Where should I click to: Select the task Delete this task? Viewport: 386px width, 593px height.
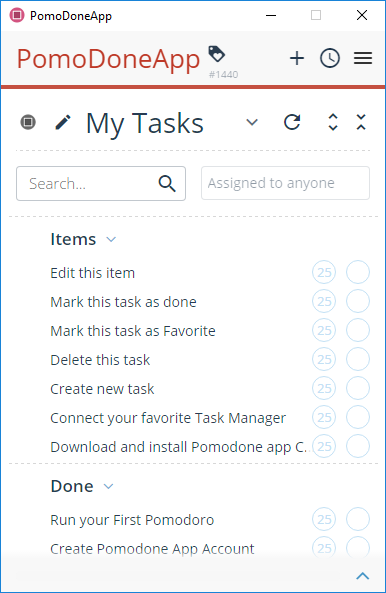pyautogui.click(x=100, y=360)
